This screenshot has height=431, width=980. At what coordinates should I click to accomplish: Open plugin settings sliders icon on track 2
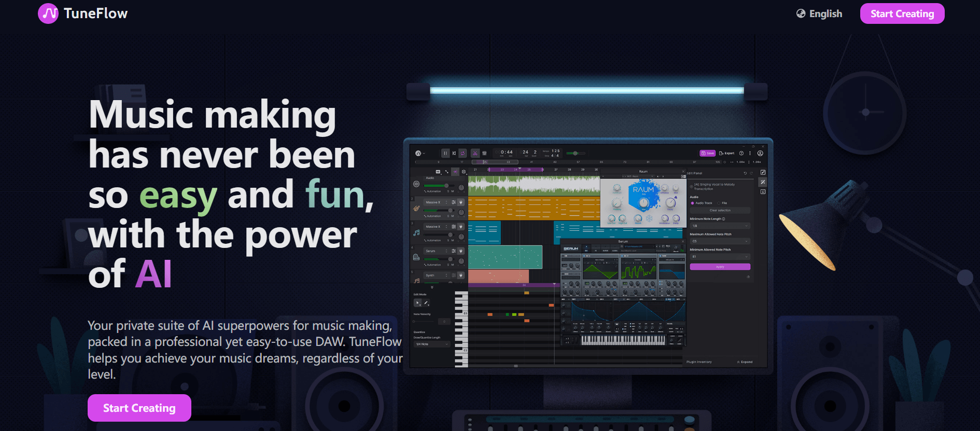454,202
